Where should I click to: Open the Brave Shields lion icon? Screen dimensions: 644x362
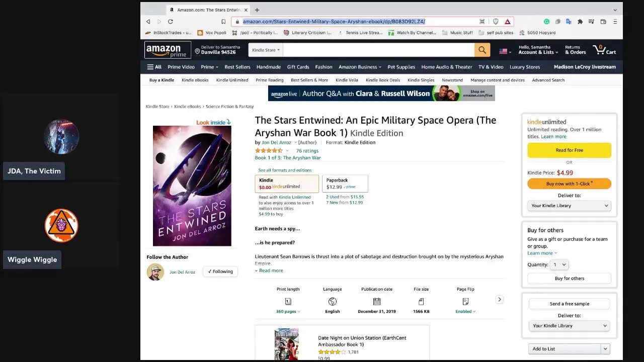pyautogui.click(x=496, y=22)
